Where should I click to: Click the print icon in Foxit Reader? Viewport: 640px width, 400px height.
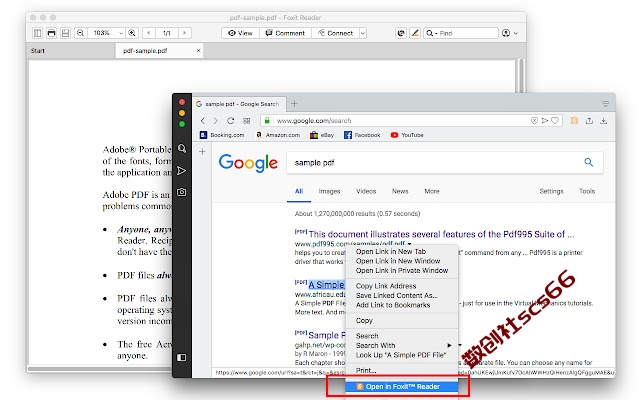point(51,33)
